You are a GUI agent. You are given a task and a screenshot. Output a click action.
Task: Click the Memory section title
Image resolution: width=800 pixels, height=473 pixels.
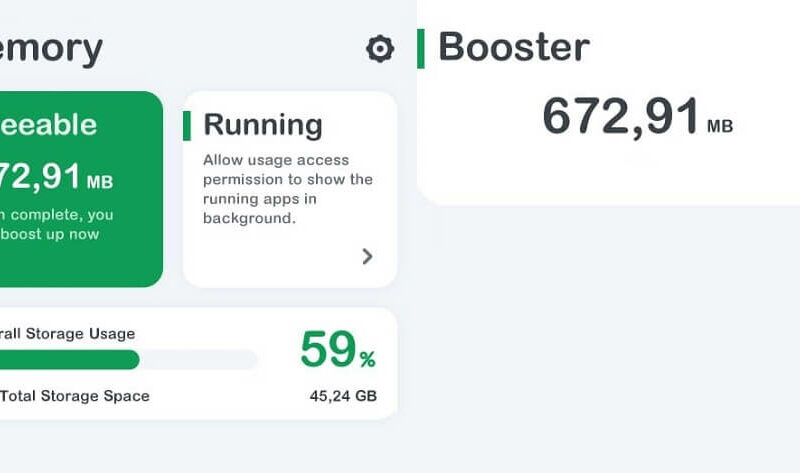click(51, 49)
